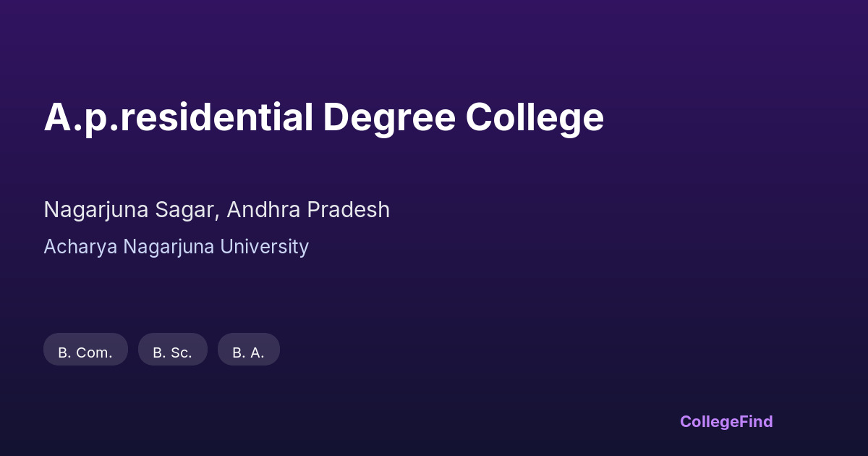The image size is (868, 456).
Task: Click the B. Com. course tag
Action: 85,352
